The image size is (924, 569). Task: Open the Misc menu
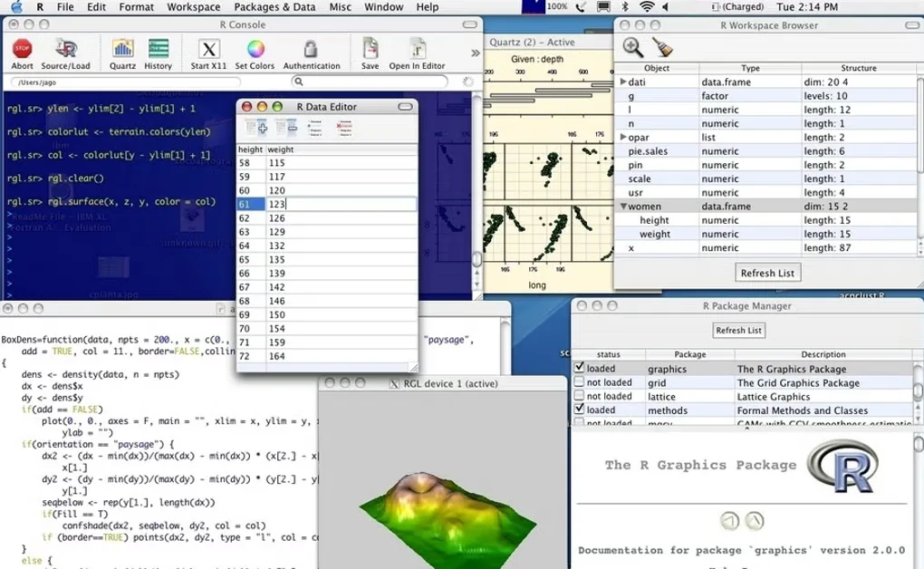tap(340, 7)
